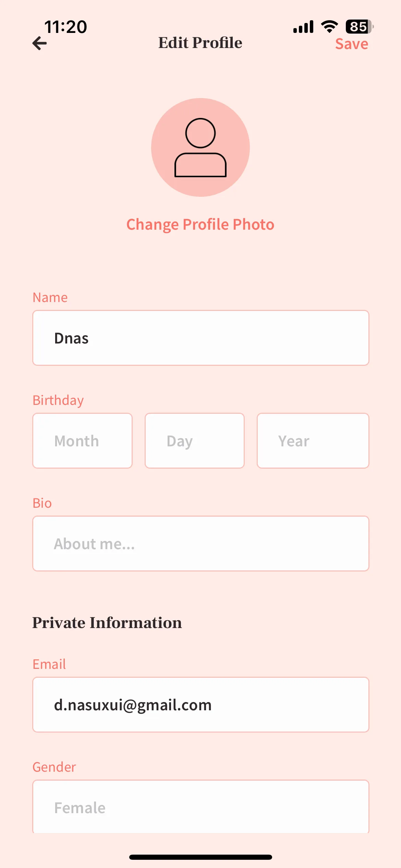Focus the Name field containing Dnas
Screen dimensions: 401x868
point(201,338)
